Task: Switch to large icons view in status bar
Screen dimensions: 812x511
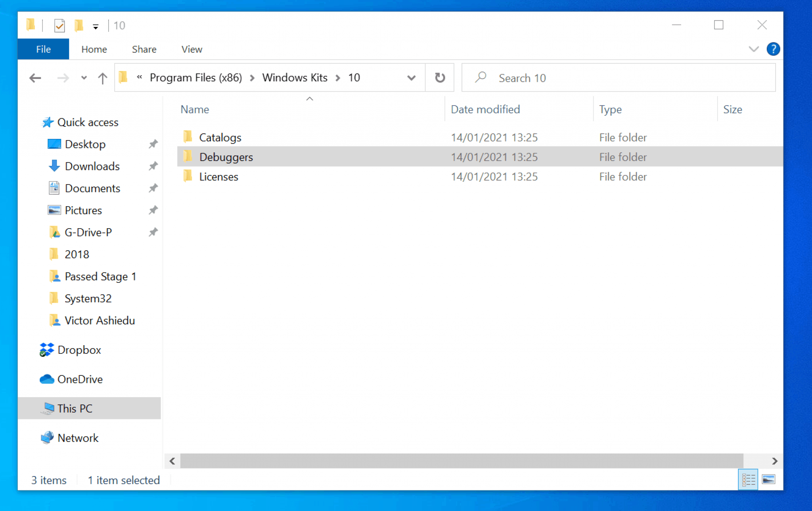Action: [x=768, y=480]
